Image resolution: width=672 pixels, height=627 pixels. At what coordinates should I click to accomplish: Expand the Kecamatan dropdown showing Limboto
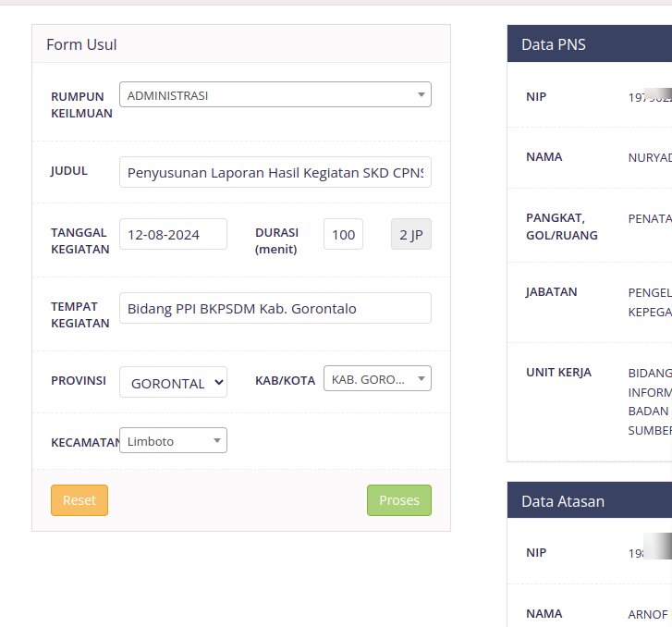pos(173,441)
